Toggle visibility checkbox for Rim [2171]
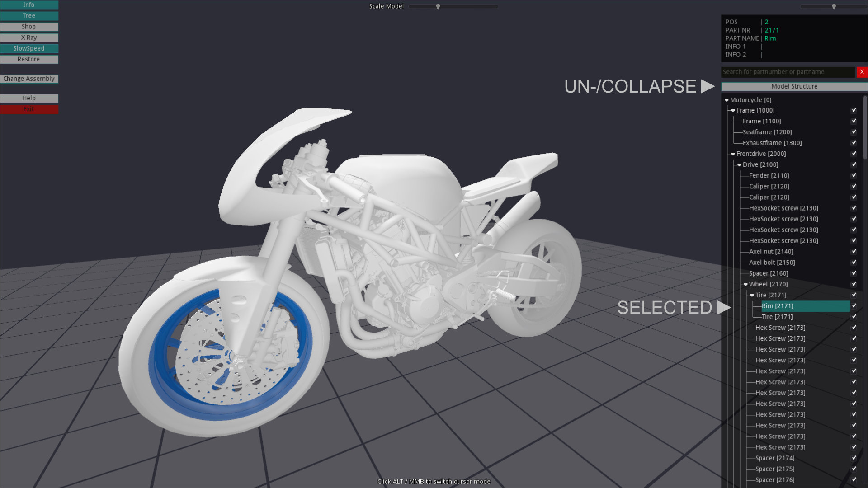The height and width of the screenshot is (488, 868). pyautogui.click(x=854, y=306)
